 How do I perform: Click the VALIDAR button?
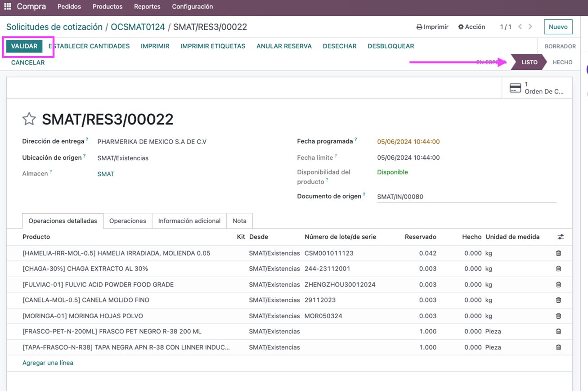click(24, 46)
